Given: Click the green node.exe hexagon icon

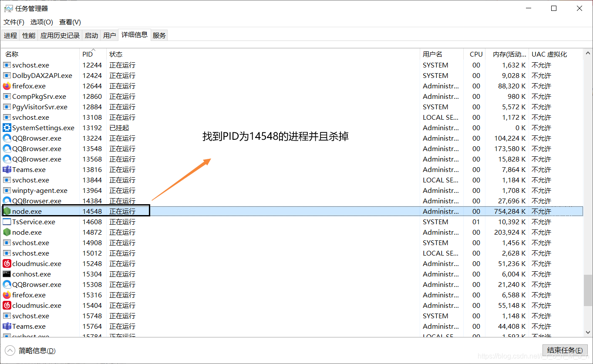Looking at the screenshot, I should tap(7, 211).
